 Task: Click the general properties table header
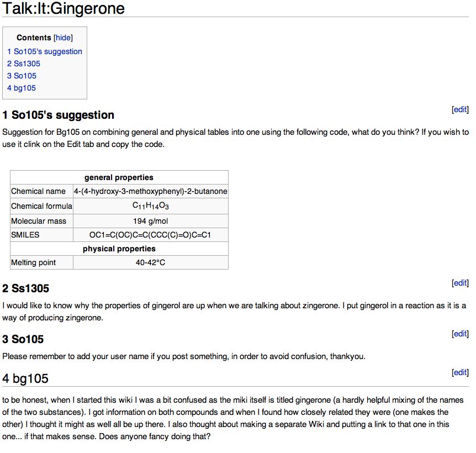[x=119, y=177]
